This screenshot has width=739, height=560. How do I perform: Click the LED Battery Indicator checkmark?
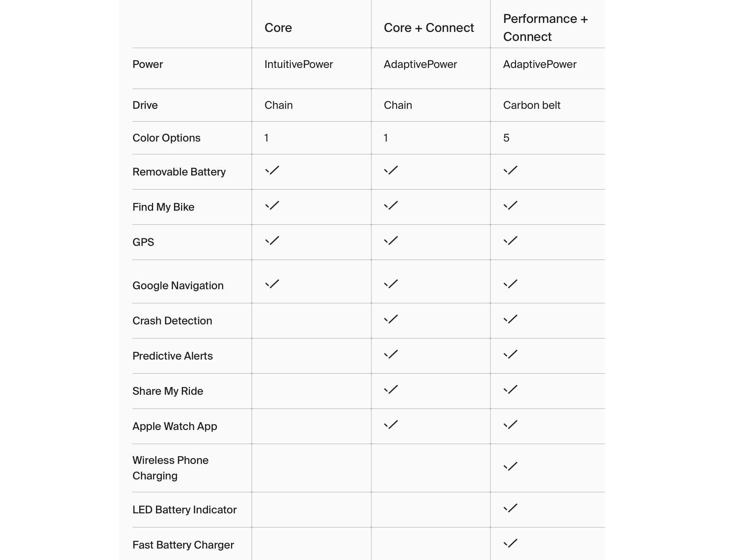(x=510, y=508)
